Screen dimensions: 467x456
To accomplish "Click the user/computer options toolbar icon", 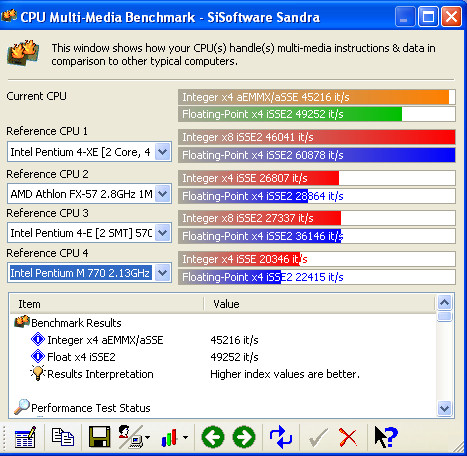I will pos(130,437).
